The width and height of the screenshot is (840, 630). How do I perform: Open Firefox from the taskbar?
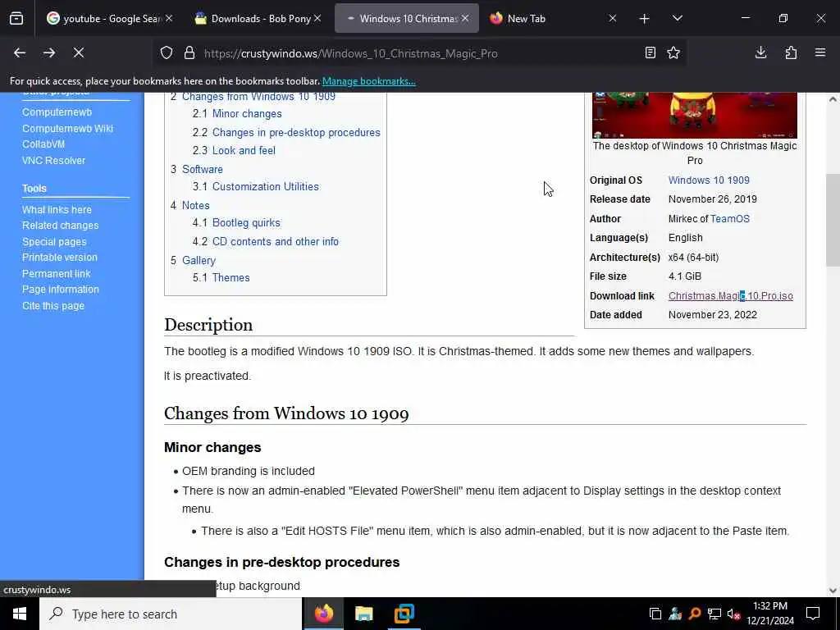(323, 614)
